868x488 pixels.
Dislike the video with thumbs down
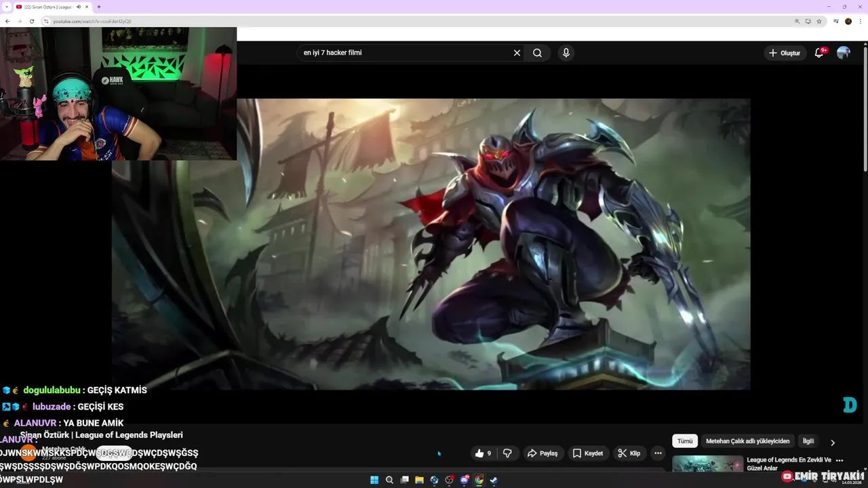[x=507, y=453]
